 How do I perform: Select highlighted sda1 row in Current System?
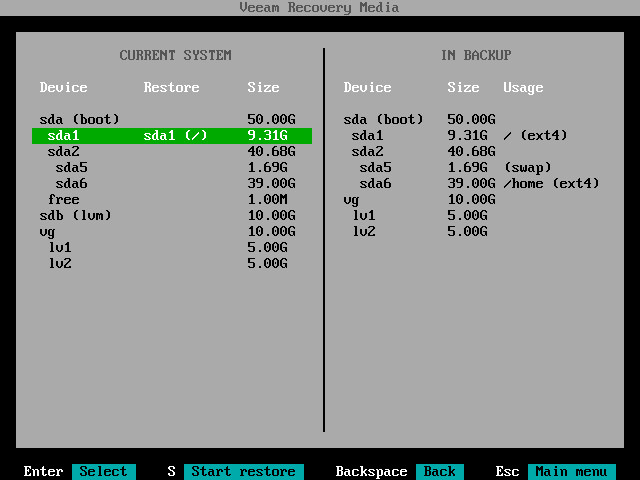tap(172, 136)
